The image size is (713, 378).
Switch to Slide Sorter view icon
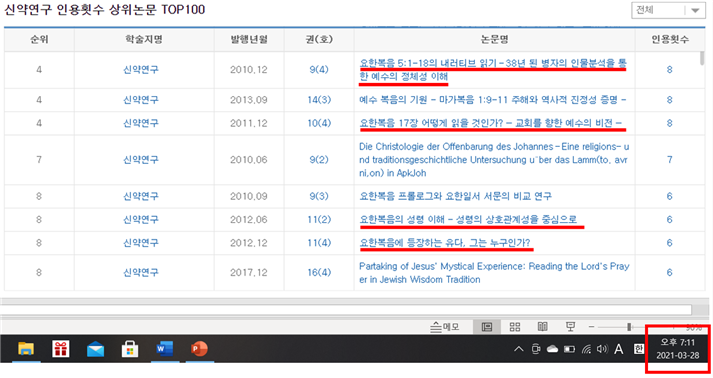(515, 327)
